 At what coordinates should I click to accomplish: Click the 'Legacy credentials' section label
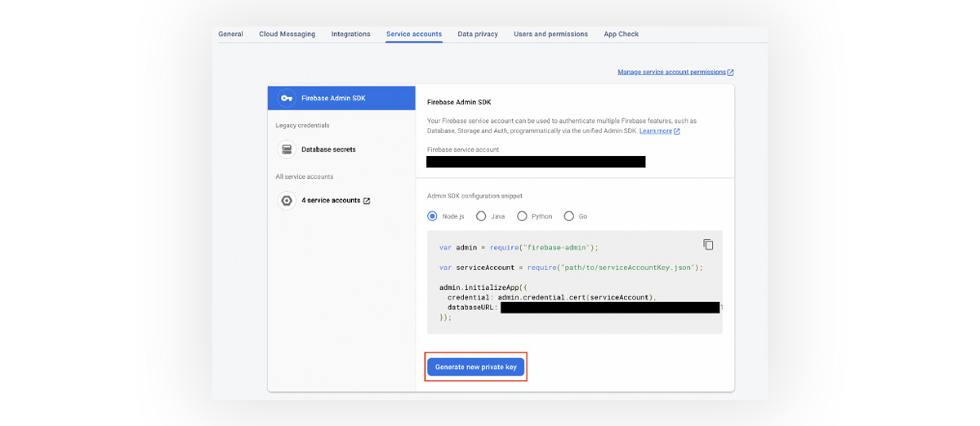pos(302,126)
